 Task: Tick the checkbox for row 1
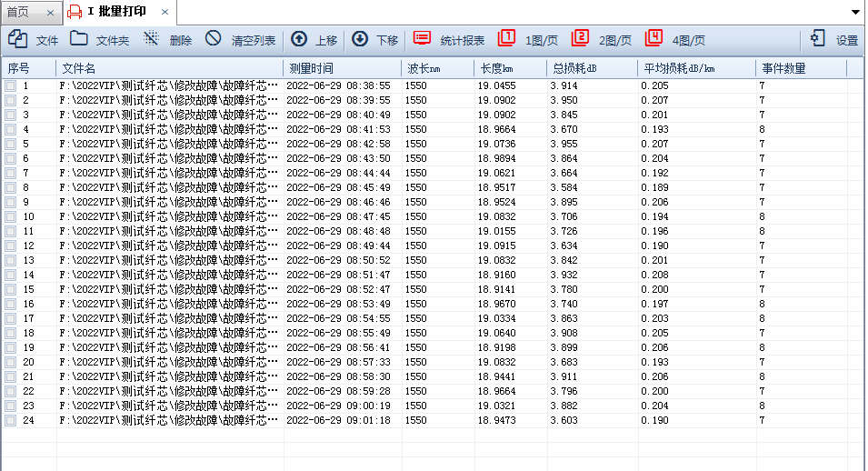pyautogui.click(x=10, y=85)
